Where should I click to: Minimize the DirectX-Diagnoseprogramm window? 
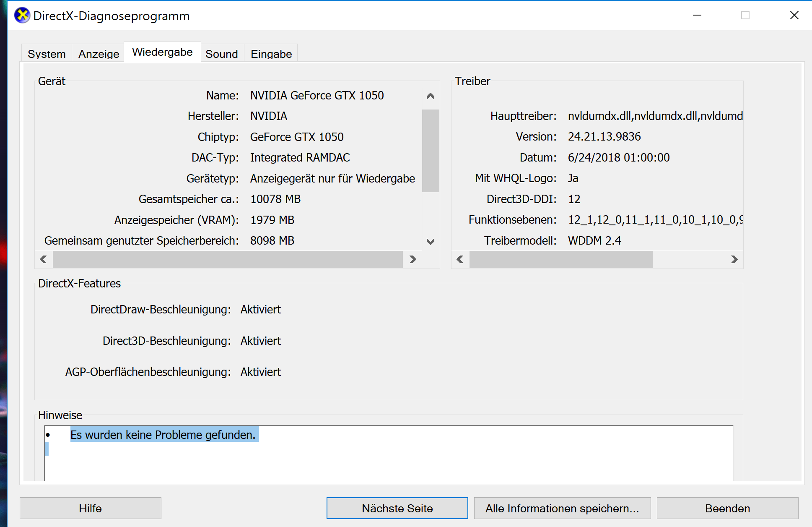pos(697,16)
